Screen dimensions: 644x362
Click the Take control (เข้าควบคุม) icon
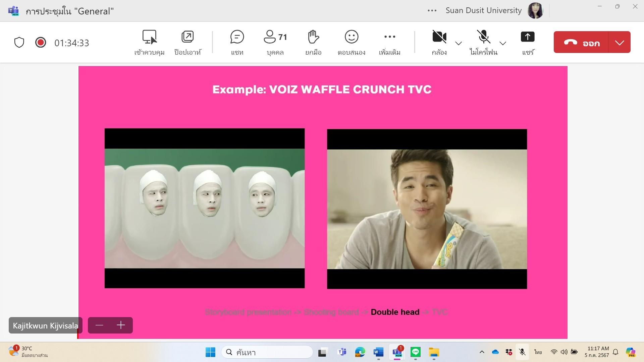[x=149, y=37]
